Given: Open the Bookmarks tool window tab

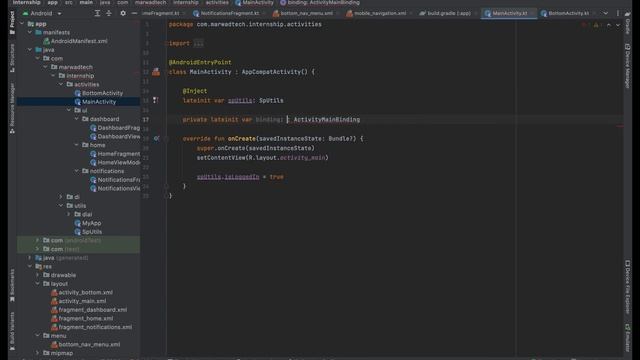Looking at the screenshot, I should (12, 285).
